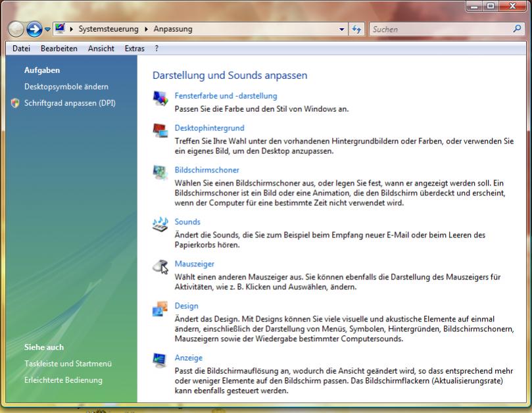Click description starting 'Ändert die Sounds'

(x=329, y=239)
